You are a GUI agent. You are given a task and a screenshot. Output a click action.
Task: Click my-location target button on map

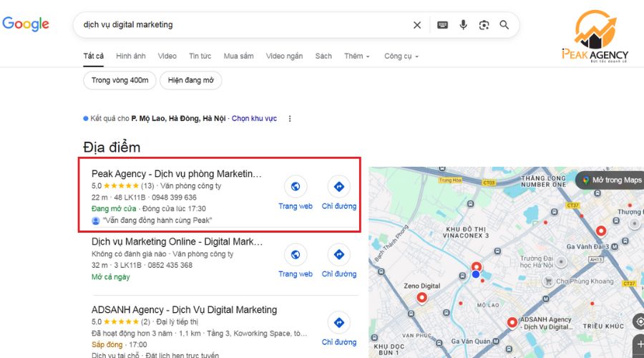click(x=639, y=321)
